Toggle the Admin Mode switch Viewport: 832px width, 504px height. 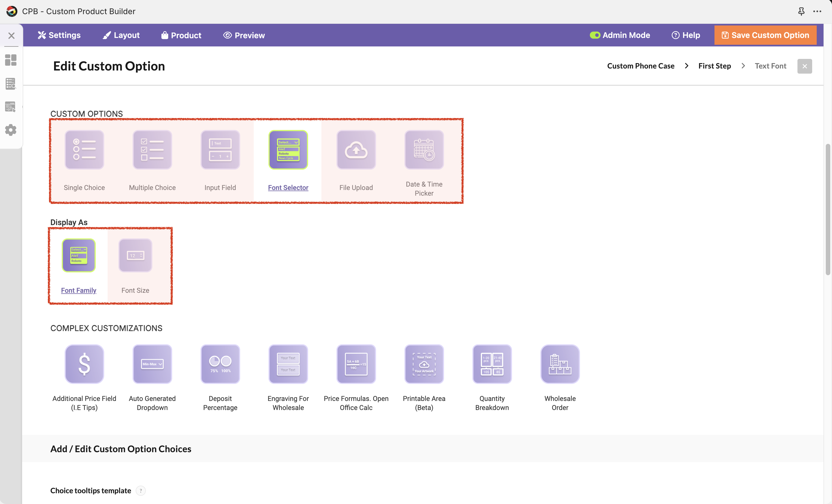pos(595,35)
